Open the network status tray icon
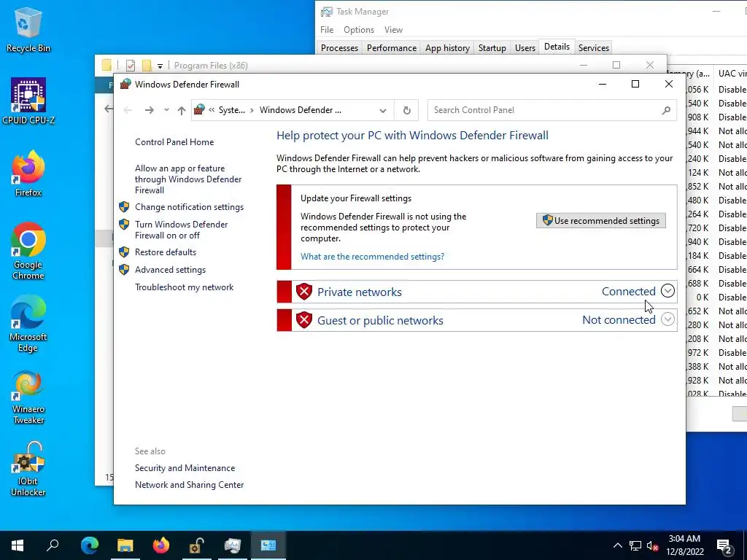 click(x=635, y=545)
